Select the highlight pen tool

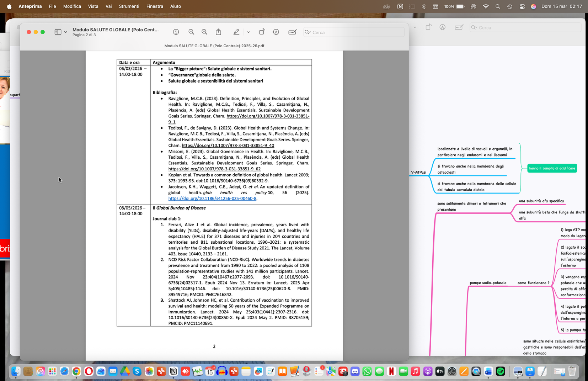click(236, 32)
